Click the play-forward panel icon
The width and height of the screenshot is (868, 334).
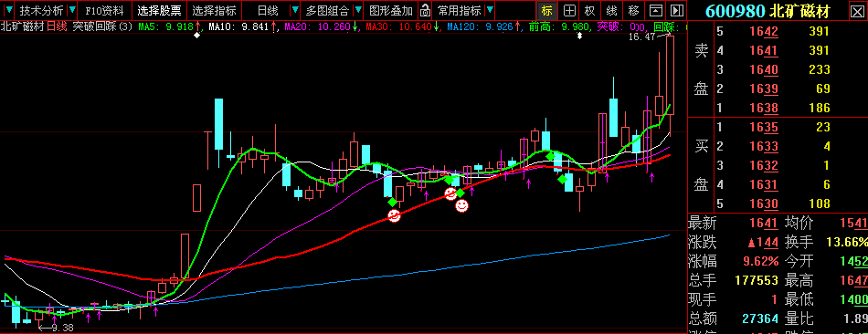point(676,10)
